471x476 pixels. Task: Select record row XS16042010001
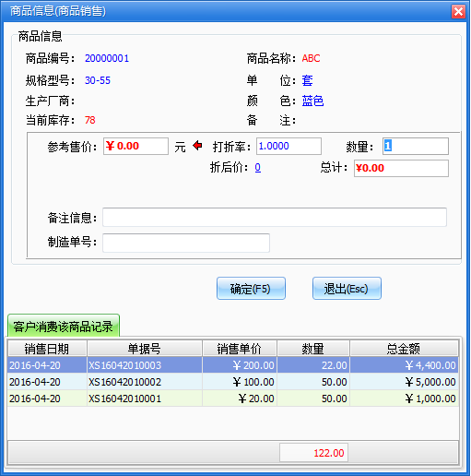pyautogui.click(x=233, y=399)
